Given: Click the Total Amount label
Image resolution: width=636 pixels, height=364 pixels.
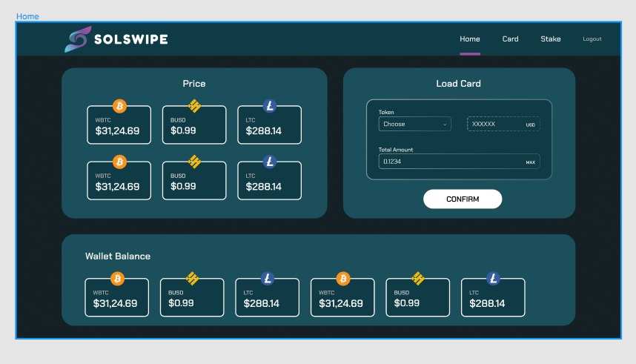Looking at the screenshot, I should click(x=396, y=150).
